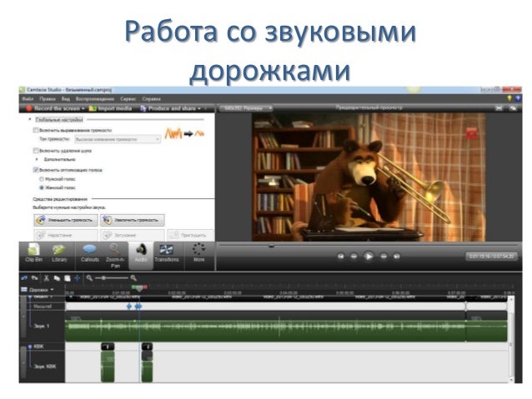Open the Produce and share dropdown arrow

(199, 108)
